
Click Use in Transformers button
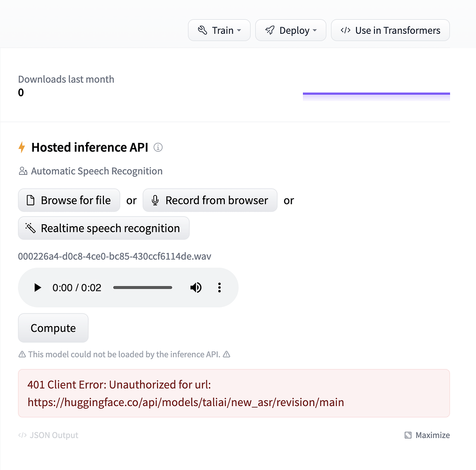[390, 31]
